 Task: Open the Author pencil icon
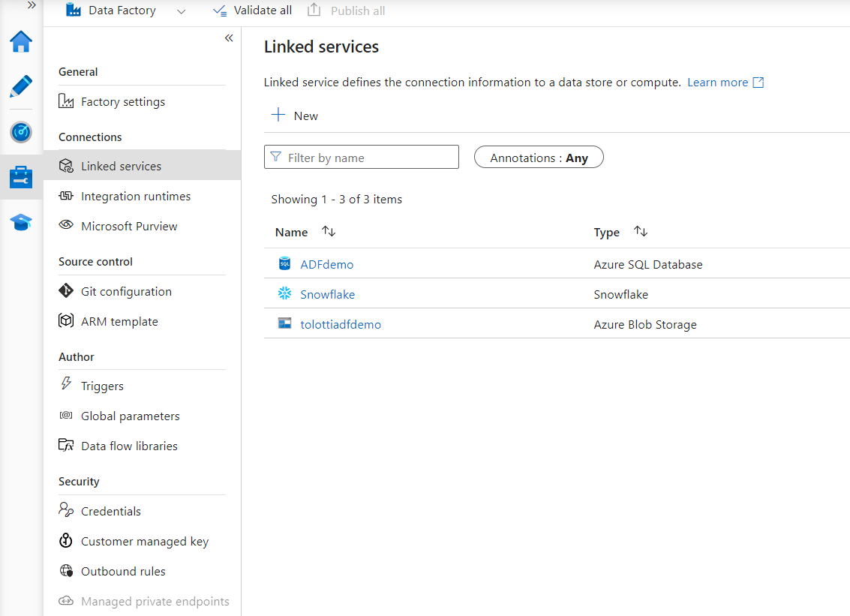[x=21, y=86]
